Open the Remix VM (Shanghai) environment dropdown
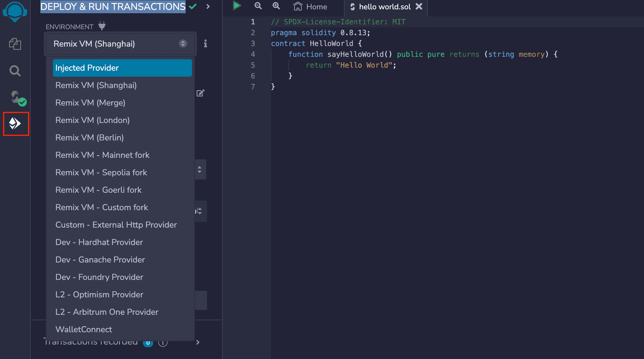 (x=120, y=44)
